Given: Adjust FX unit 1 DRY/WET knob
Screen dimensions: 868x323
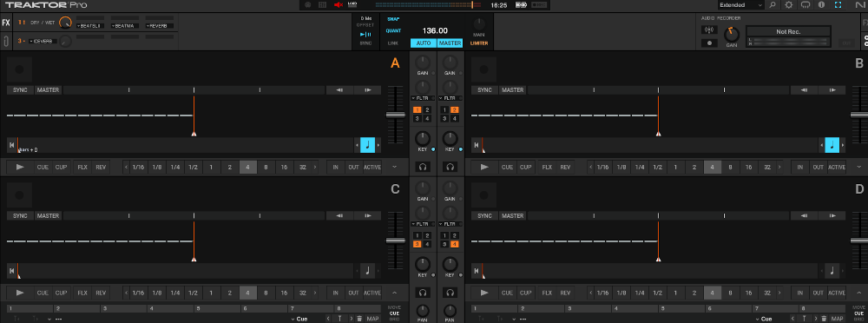Looking at the screenshot, I should (x=65, y=23).
